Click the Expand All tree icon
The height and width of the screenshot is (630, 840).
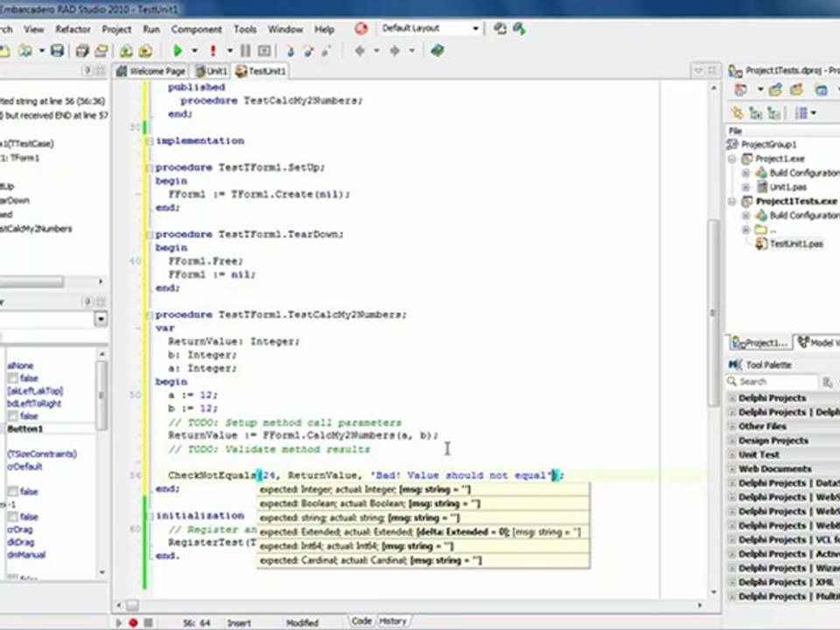(756, 113)
